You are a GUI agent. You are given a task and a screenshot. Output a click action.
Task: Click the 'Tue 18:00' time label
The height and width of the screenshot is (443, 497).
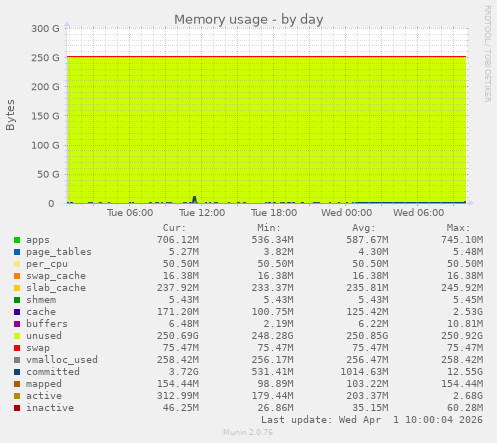(274, 213)
